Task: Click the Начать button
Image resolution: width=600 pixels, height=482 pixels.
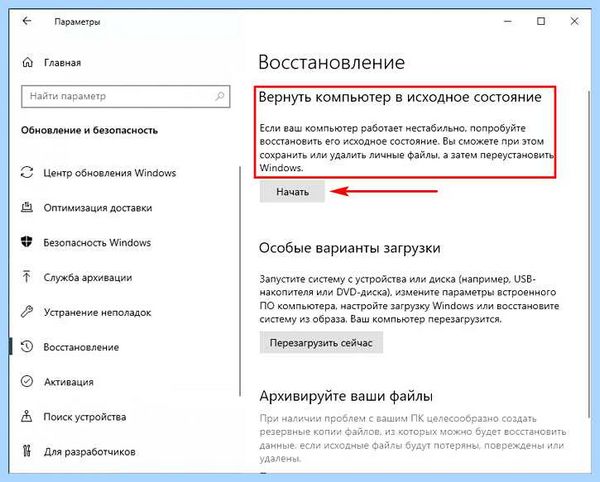Action: (292, 192)
